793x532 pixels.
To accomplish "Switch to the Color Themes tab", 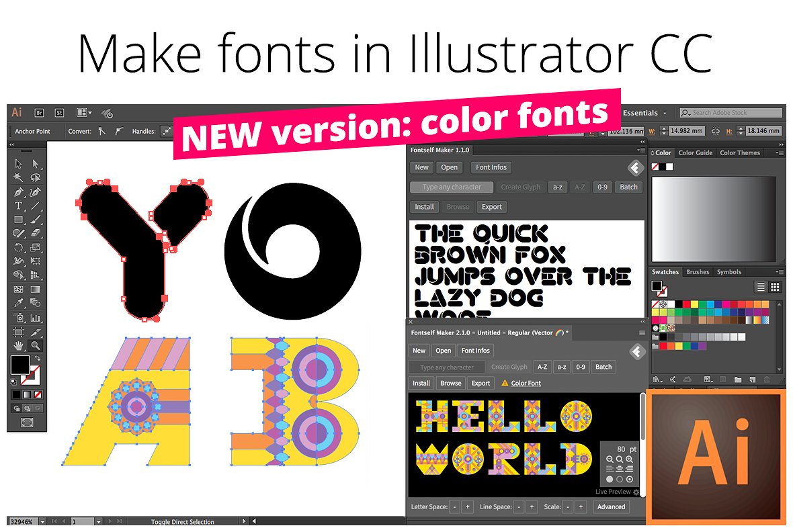I will [740, 152].
